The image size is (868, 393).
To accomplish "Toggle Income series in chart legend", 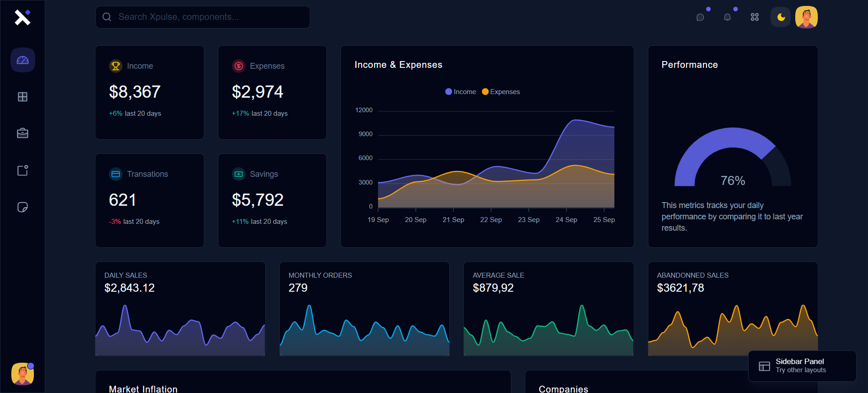I will point(461,92).
